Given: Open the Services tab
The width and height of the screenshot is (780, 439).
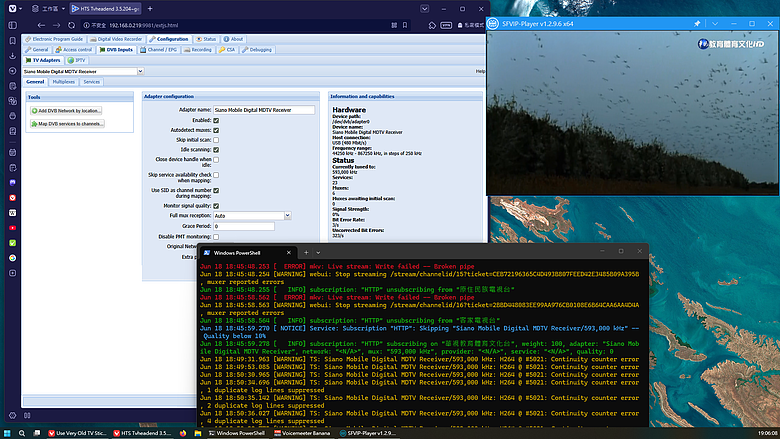Looking at the screenshot, I should point(92,82).
